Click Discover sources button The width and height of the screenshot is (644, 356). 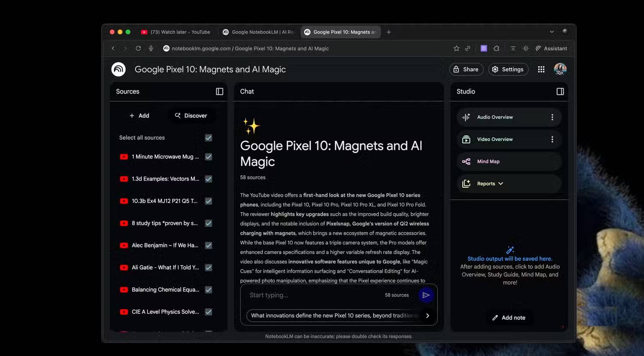tap(191, 116)
